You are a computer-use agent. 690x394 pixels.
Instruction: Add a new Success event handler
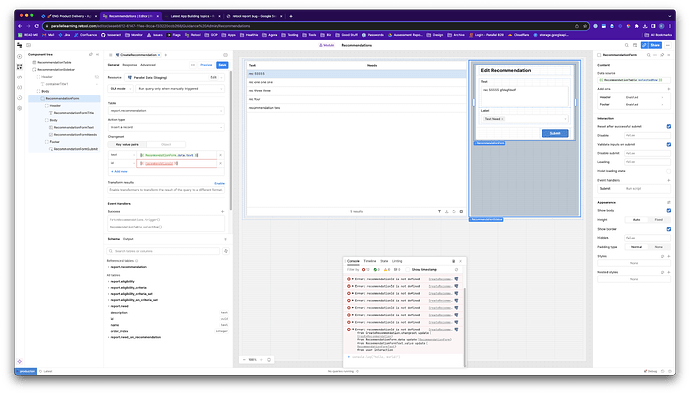coord(222,211)
